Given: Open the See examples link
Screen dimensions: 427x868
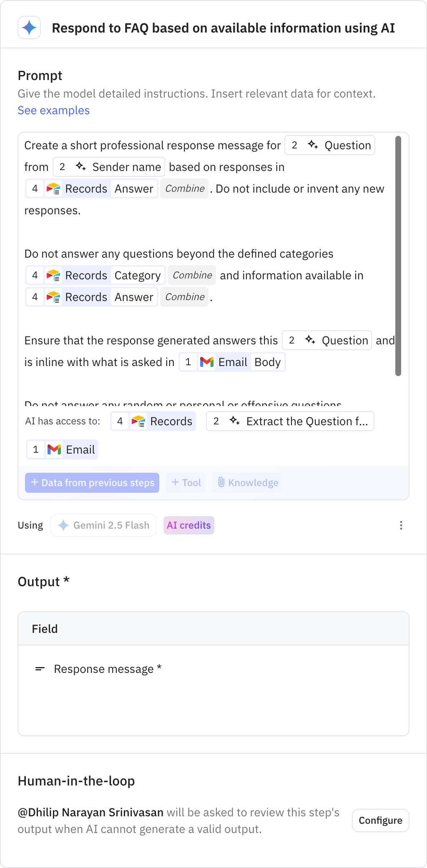Looking at the screenshot, I should (53, 110).
